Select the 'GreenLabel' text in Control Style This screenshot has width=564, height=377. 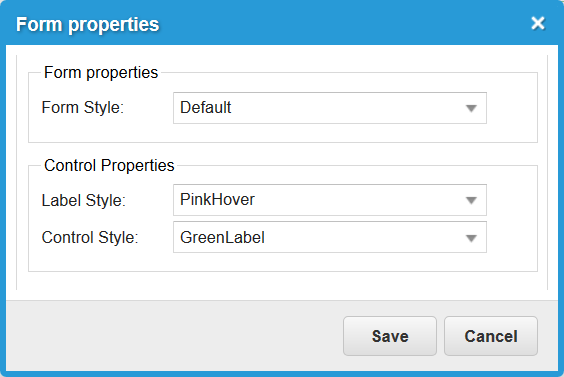click(x=222, y=237)
